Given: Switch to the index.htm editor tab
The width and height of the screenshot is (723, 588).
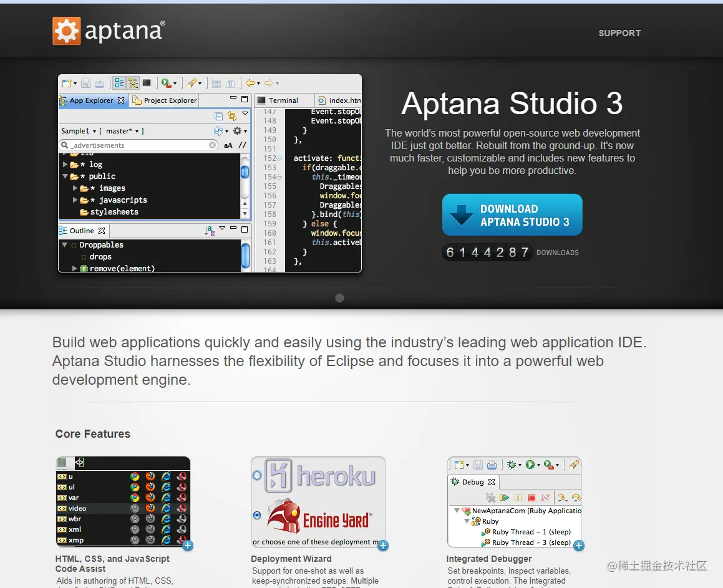Looking at the screenshot, I should point(340,100).
